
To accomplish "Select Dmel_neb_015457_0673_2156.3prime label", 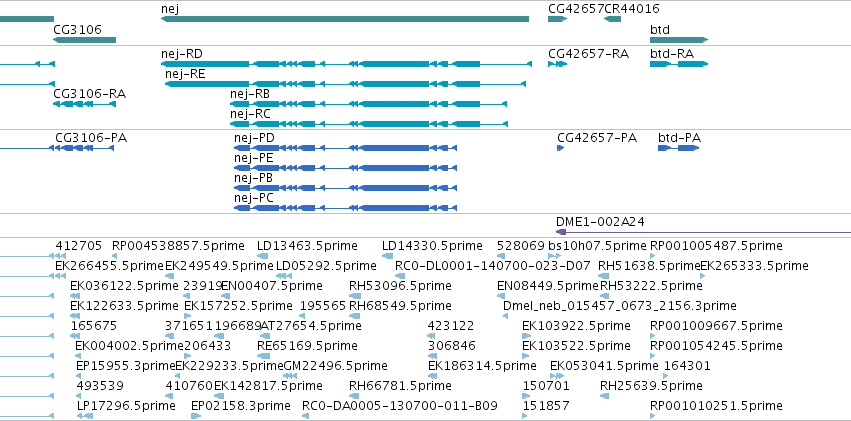I will [620, 306].
